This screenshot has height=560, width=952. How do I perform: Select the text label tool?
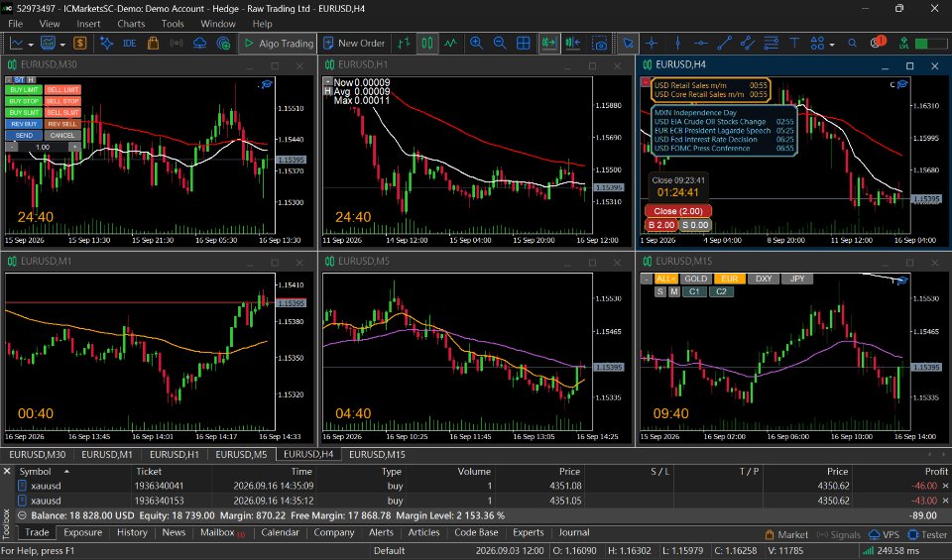(794, 43)
